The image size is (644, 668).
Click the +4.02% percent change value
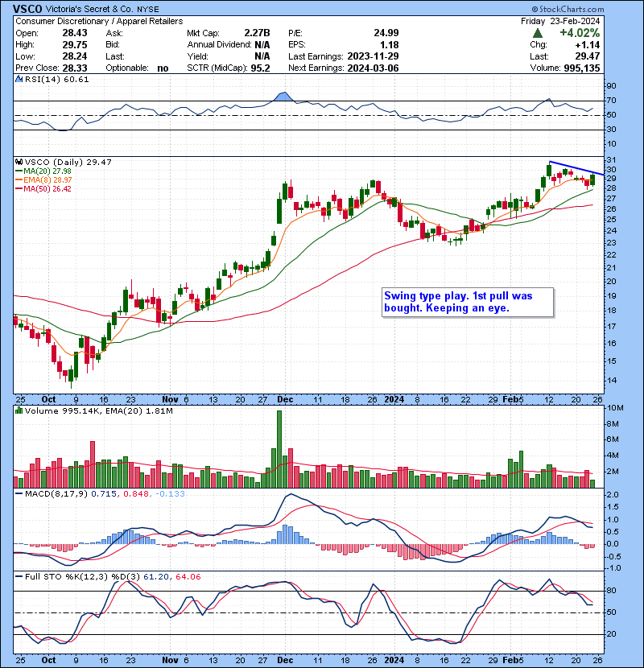click(580, 33)
